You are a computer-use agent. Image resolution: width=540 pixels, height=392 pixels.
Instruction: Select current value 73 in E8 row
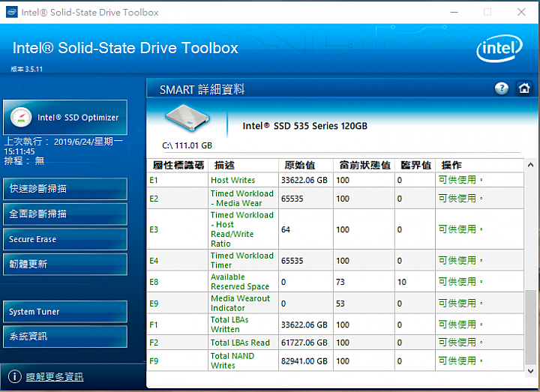pyautogui.click(x=340, y=282)
